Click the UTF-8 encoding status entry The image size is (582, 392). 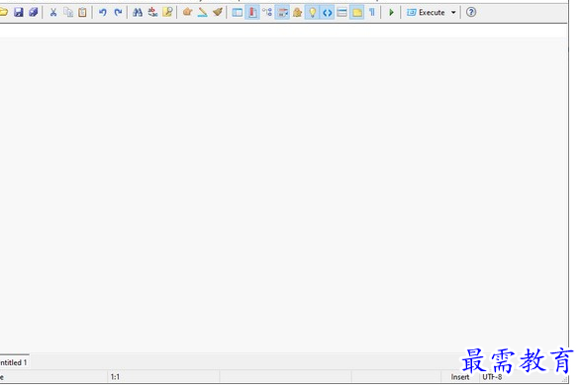click(x=492, y=377)
